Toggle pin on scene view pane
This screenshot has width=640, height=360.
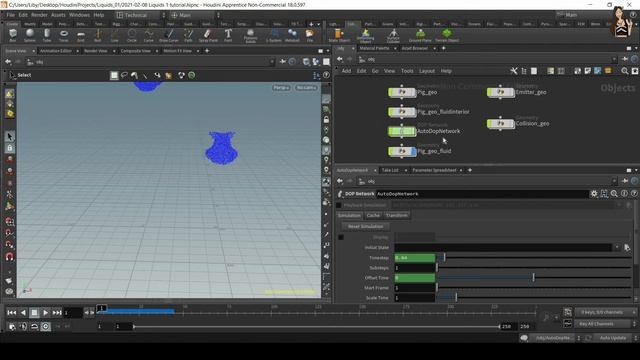tap(282, 62)
